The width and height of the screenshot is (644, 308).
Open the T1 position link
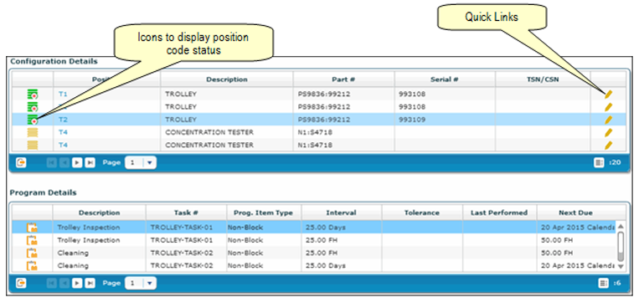pyautogui.click(x=63, y=95)
